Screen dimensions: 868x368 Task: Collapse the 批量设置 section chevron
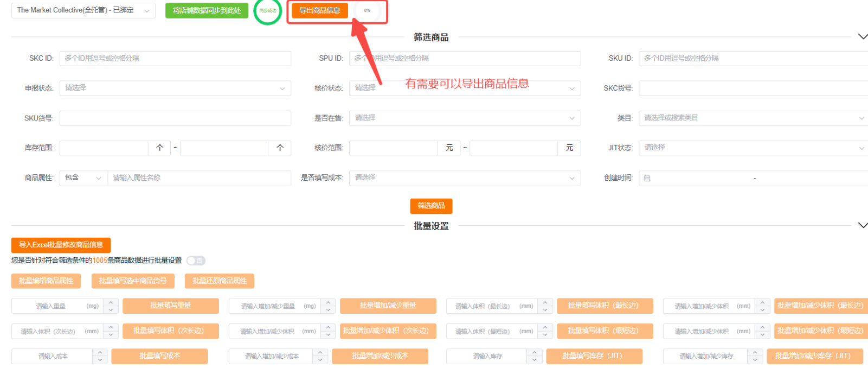[863, 225]
